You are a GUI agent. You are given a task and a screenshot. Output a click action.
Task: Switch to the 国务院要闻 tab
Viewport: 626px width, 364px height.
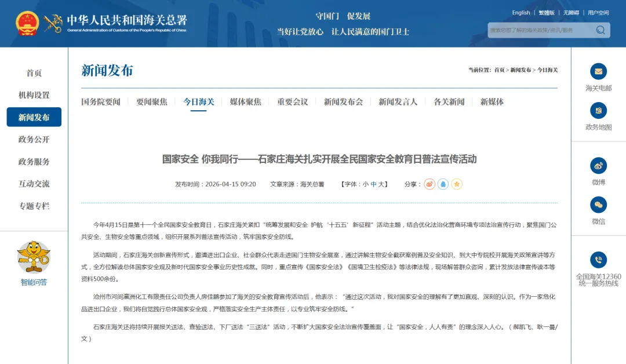(x=101, y=102)
